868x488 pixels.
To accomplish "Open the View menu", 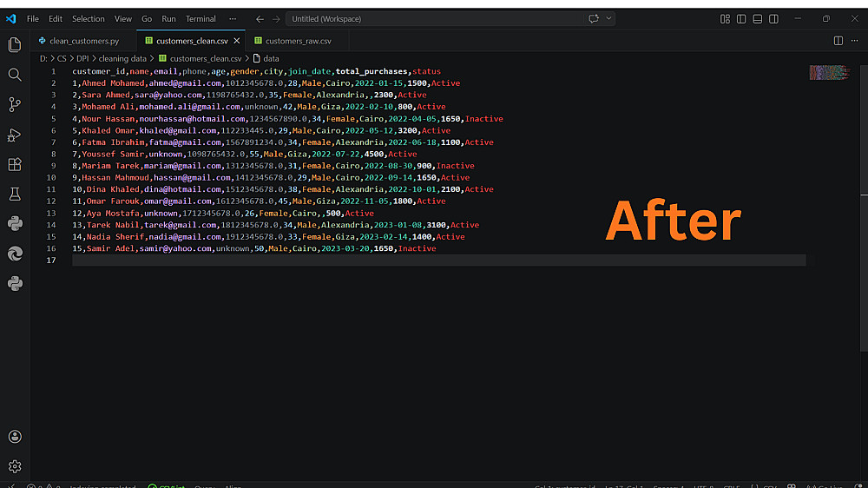I will click(x=123, y=19).
